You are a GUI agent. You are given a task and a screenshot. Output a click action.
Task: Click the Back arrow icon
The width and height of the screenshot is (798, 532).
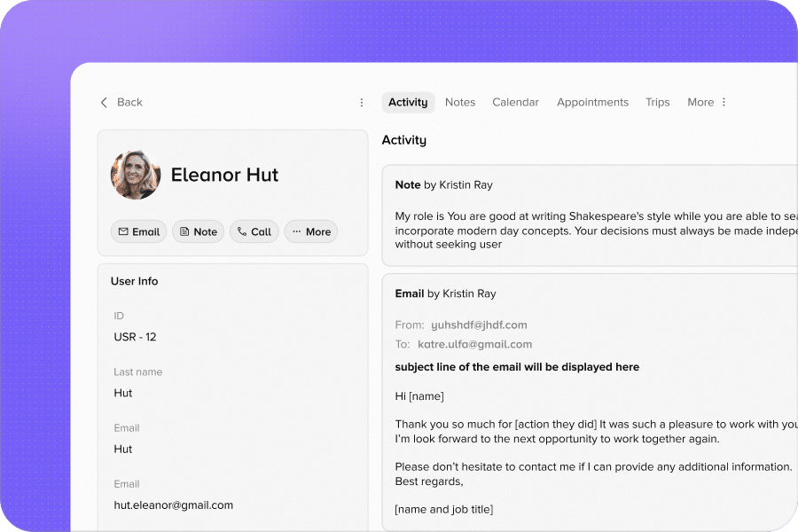coord(104,103)
